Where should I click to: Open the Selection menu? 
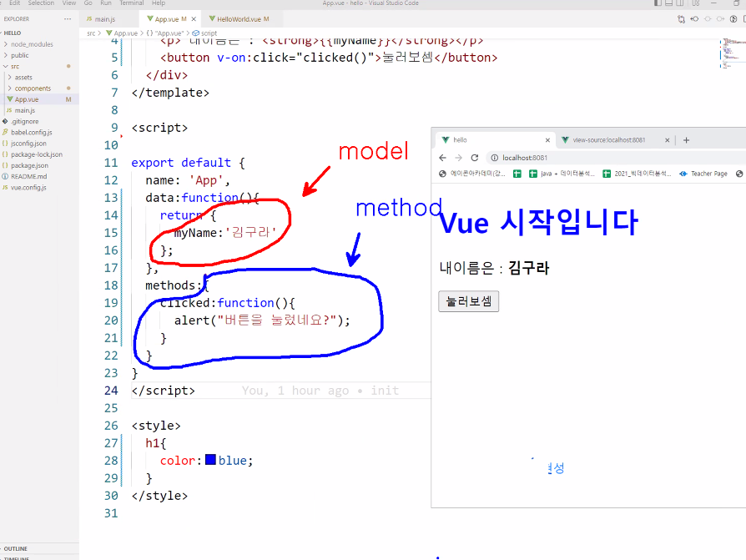point(41,3)
